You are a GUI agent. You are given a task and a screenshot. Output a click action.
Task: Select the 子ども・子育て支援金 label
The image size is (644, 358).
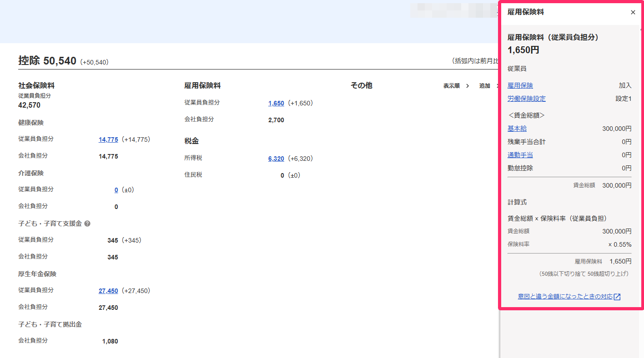(50, 224)
